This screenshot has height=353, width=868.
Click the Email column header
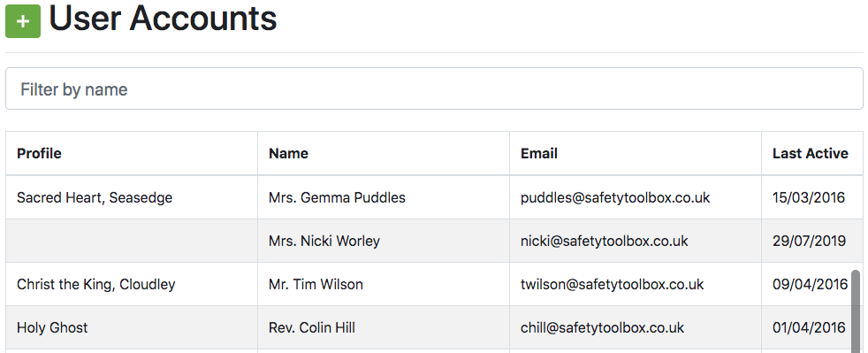click(x=538, y=154)
